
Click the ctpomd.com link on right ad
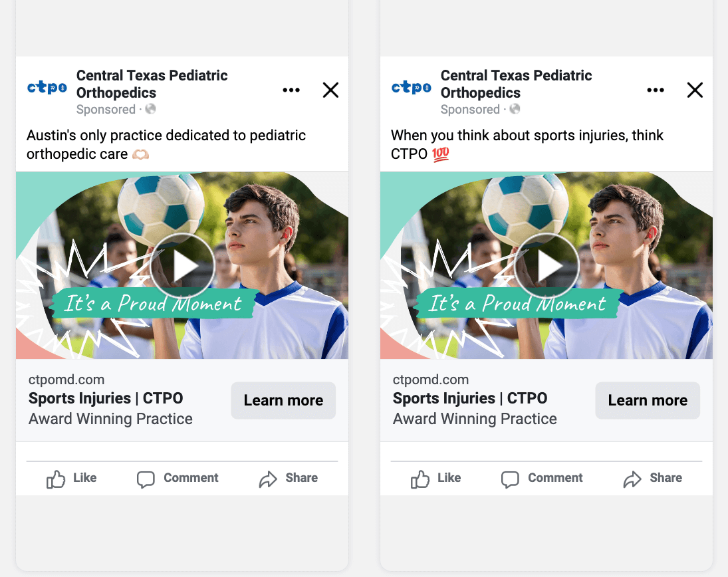(x=431, y=380)
